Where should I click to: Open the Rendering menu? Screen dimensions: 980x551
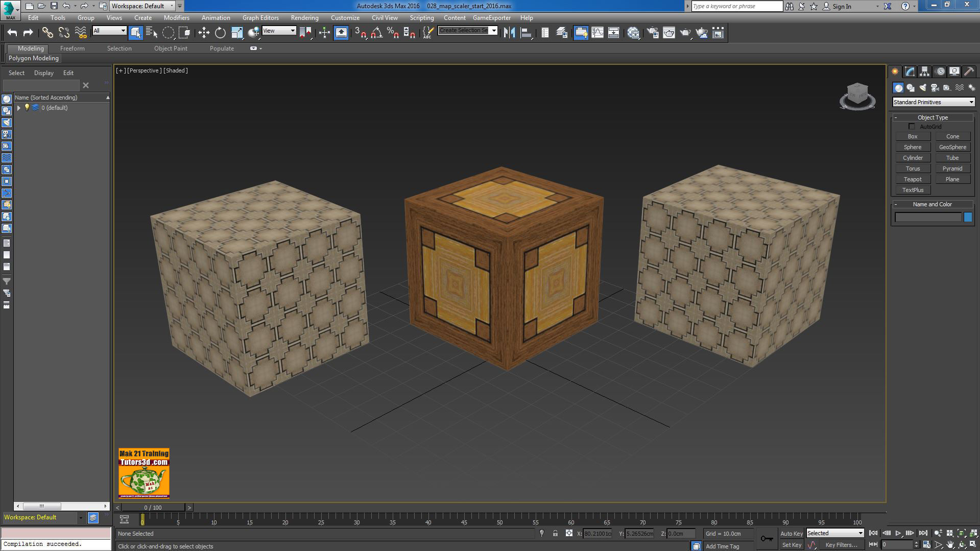tap(304, 17)
